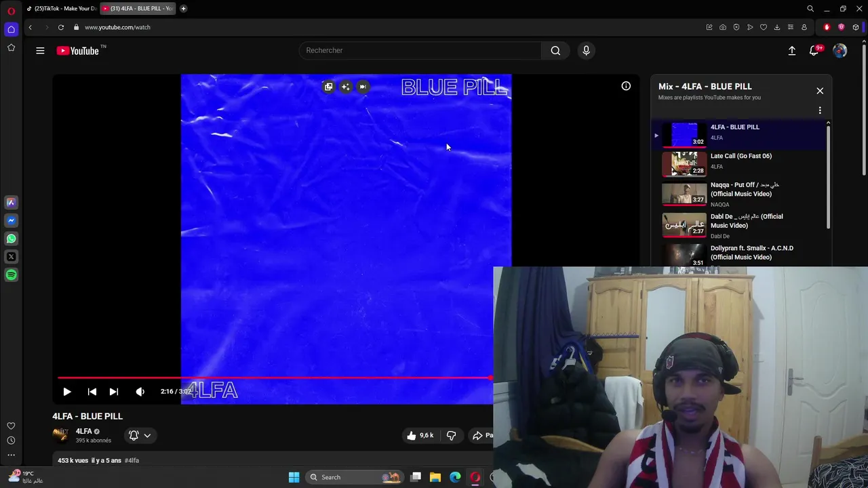This screenshot has height=488, width=868.
Task: Click picture-in-picture icon atop video
Action: pyautogui.click(x=328, y=87)
